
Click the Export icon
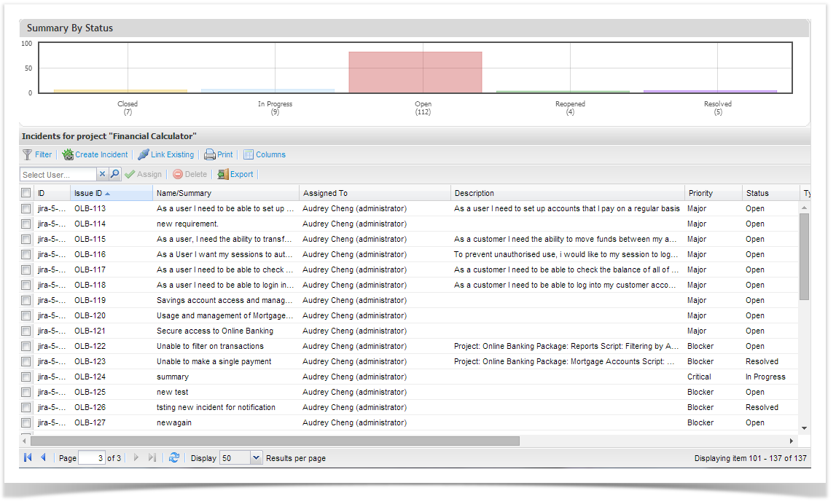[222, 174]
